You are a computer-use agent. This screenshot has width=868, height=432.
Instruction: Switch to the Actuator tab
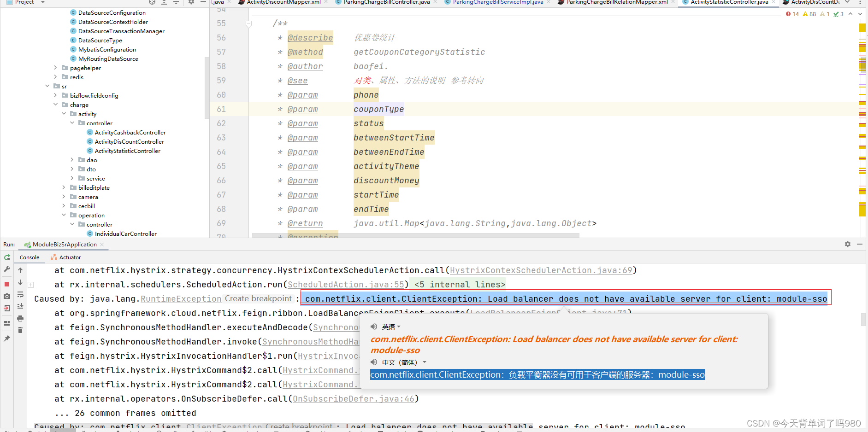coord(70,257)
